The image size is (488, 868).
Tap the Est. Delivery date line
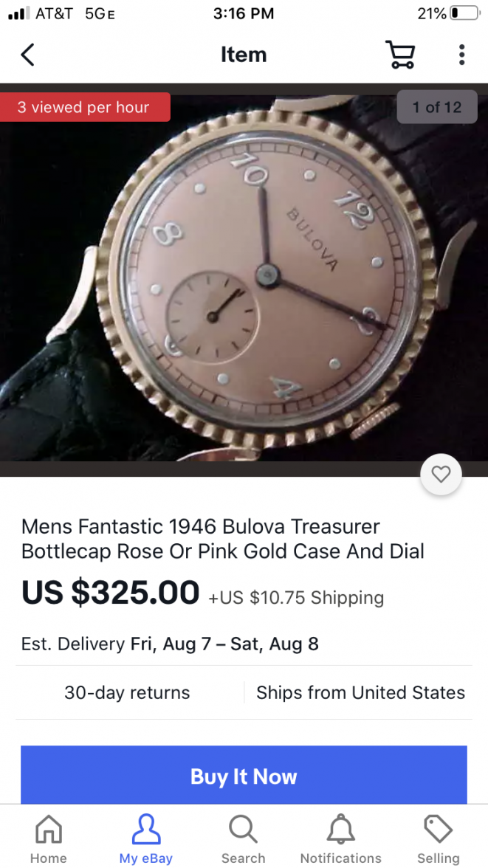click(170, 644)
